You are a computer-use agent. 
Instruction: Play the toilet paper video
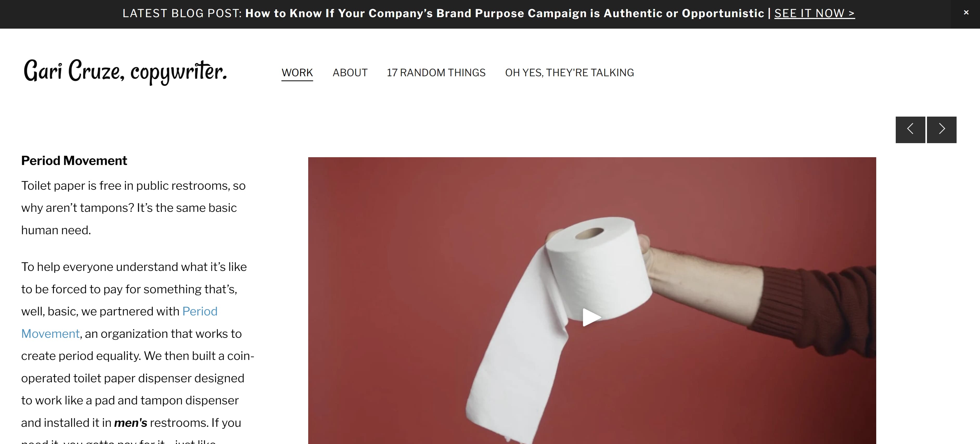[x=592, y=317]
